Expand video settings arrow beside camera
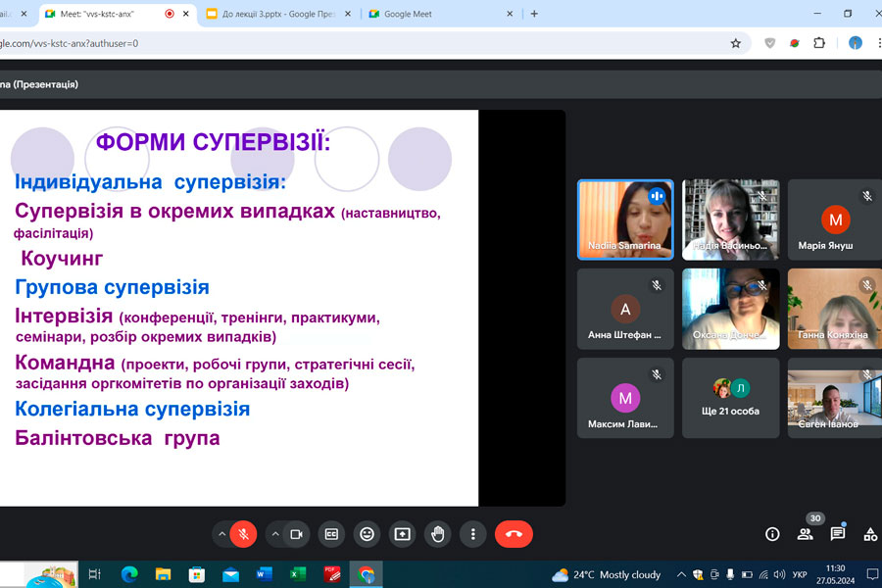Image resolution: width=882 pixels, height=588 pixels. 275,534
